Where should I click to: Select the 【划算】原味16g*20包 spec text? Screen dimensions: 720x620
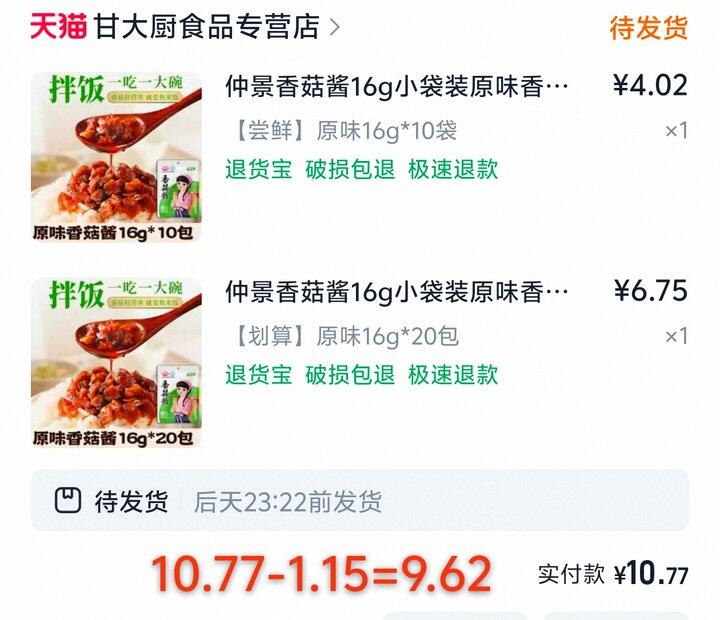click(x=346, y=336)
